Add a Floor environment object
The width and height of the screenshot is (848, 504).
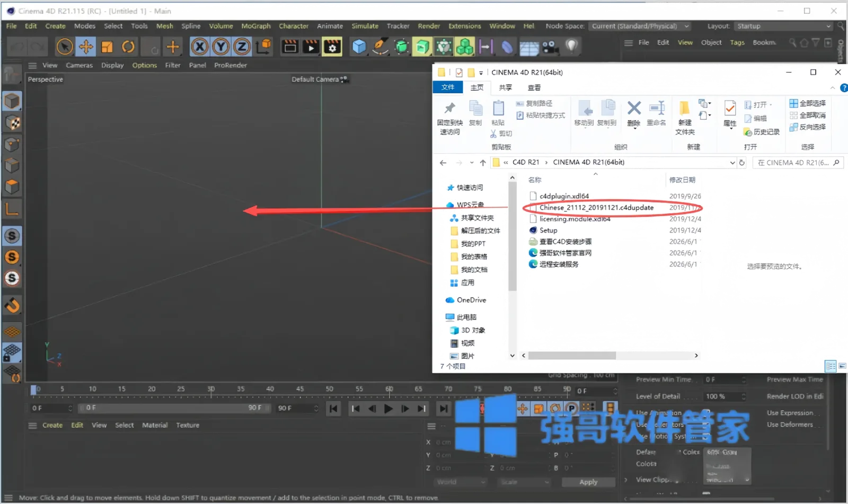[528, 47]
